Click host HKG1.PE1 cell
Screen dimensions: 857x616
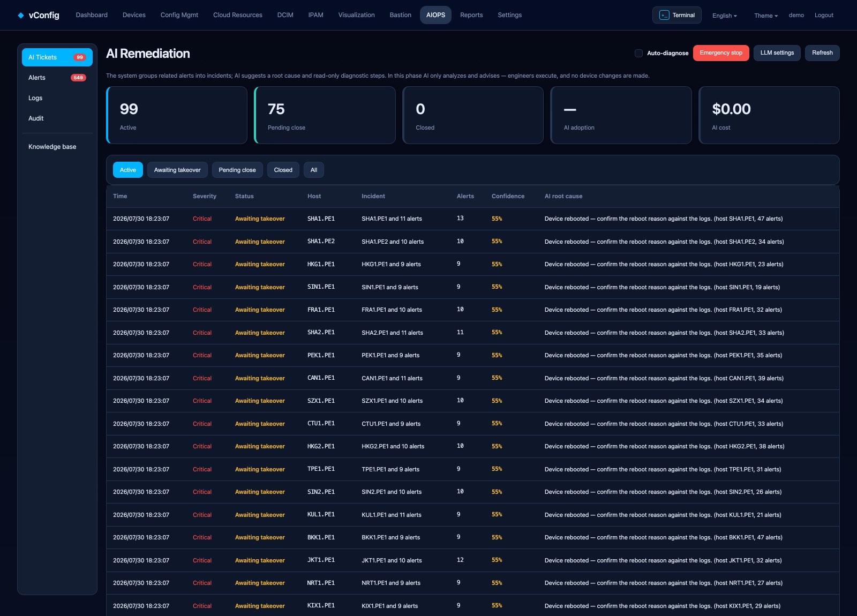click(321, 264)
